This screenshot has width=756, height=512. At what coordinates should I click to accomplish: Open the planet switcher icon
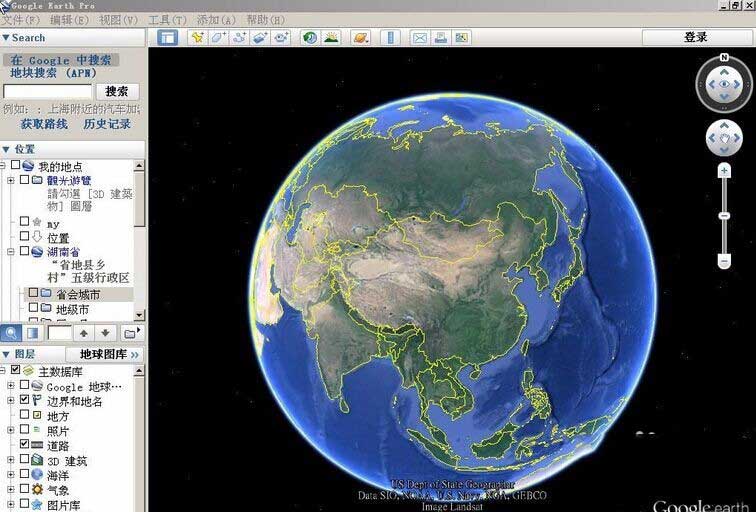coord(360,38)
